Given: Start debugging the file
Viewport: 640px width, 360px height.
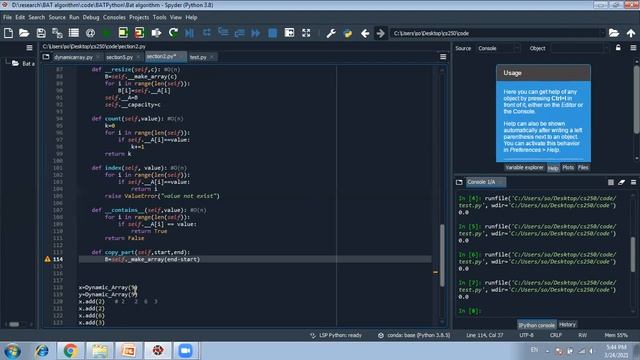Looking at the screenshot, I should (x=189, y=33).
